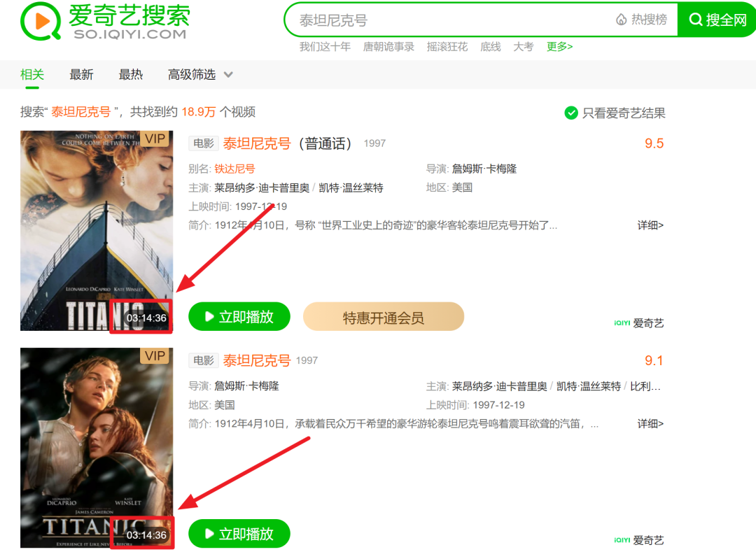Click VIP badge on first Titanic poster
This screenshot has height=559, width=756.
click(x=155, y=139)
